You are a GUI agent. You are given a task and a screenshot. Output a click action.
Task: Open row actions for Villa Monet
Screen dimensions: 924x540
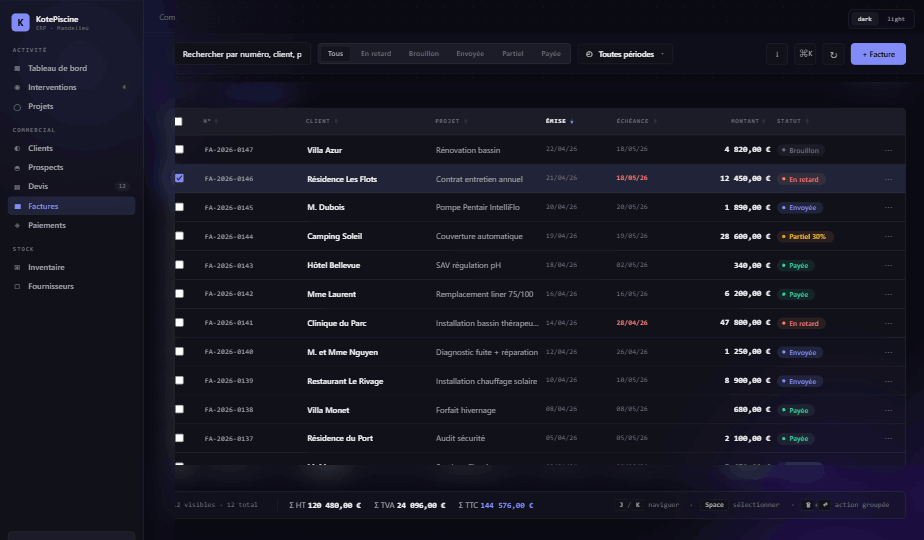tap(888, 410)
